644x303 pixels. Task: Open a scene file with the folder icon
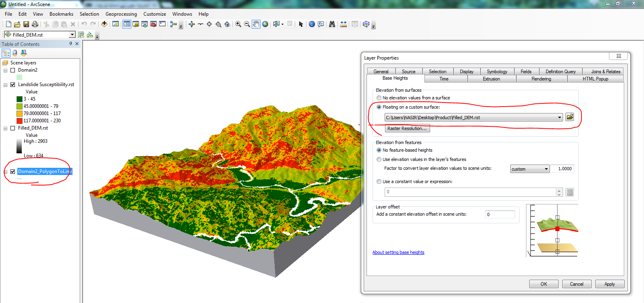[x=17, y=24]
